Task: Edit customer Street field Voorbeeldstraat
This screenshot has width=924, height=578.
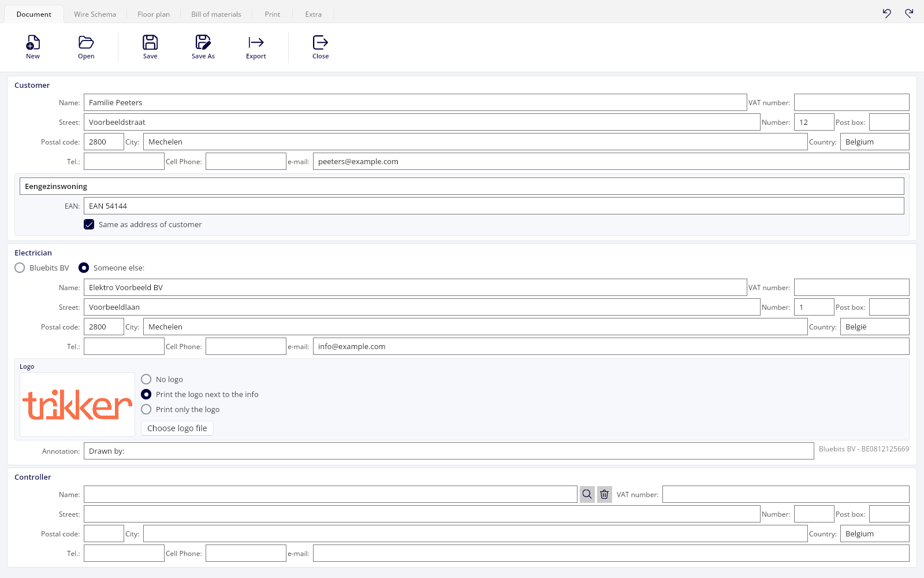Action: 422,122
